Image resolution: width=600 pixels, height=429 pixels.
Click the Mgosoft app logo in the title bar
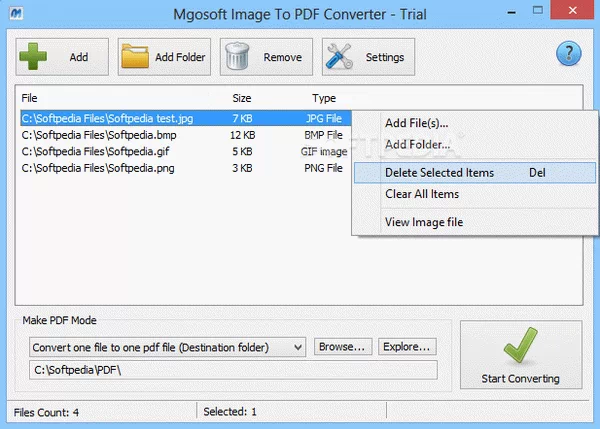pyautogui.click(x=16, y=13)
